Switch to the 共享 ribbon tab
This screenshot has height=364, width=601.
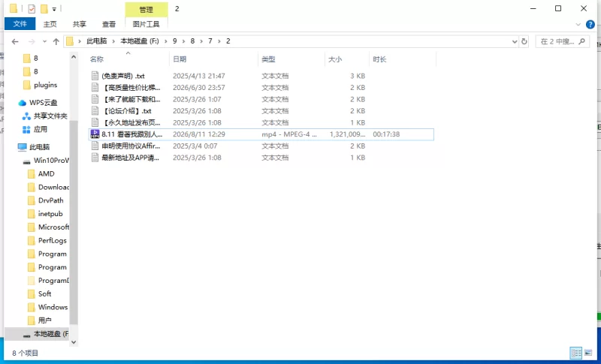(x=80, y=24)
